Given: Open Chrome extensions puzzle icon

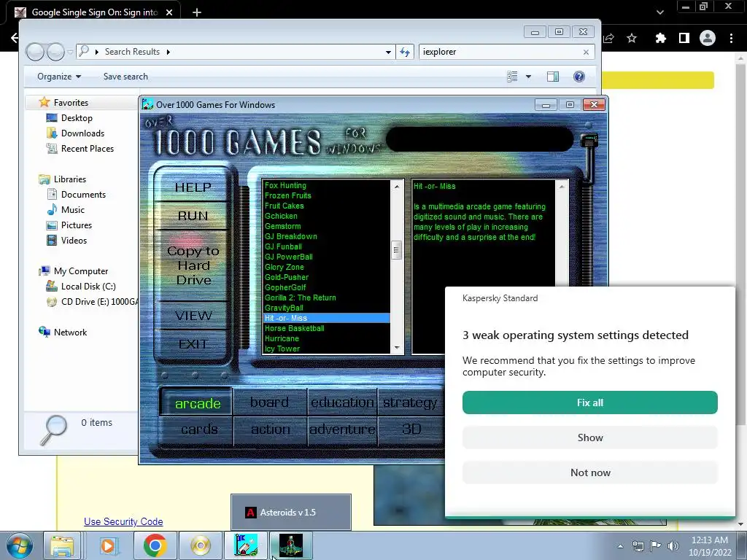Looking at the screenshot, I should coord(660,38).
